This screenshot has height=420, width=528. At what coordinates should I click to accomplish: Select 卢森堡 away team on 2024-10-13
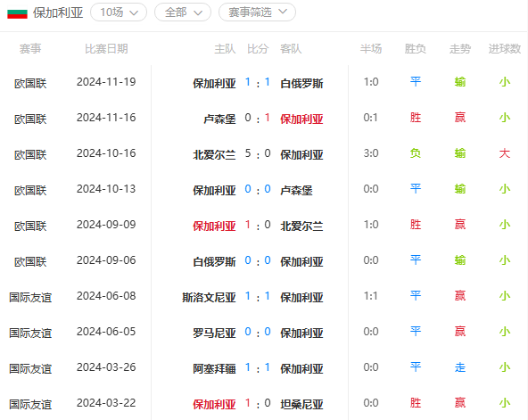point(296,191)
